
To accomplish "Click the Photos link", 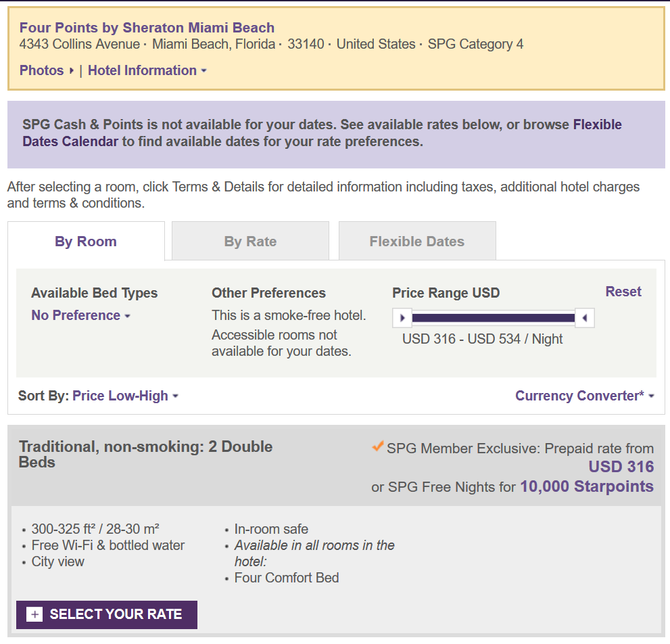I will [41, 70].
